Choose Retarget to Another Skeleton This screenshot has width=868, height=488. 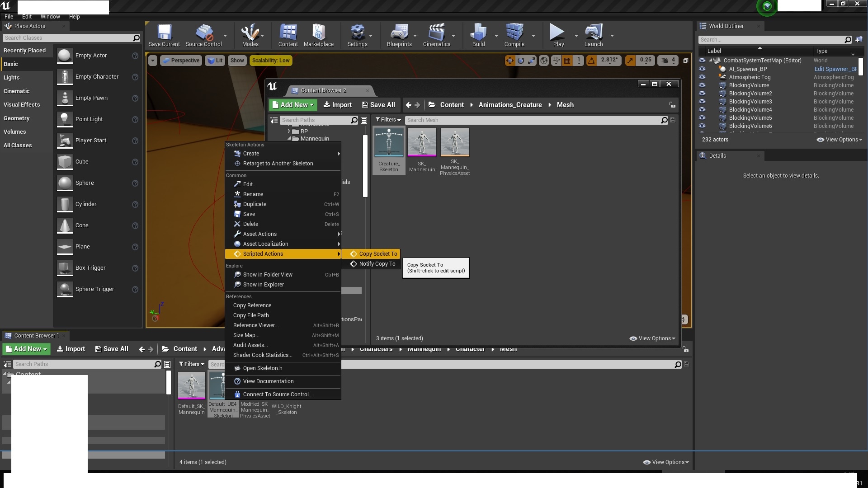click(278, 164)
